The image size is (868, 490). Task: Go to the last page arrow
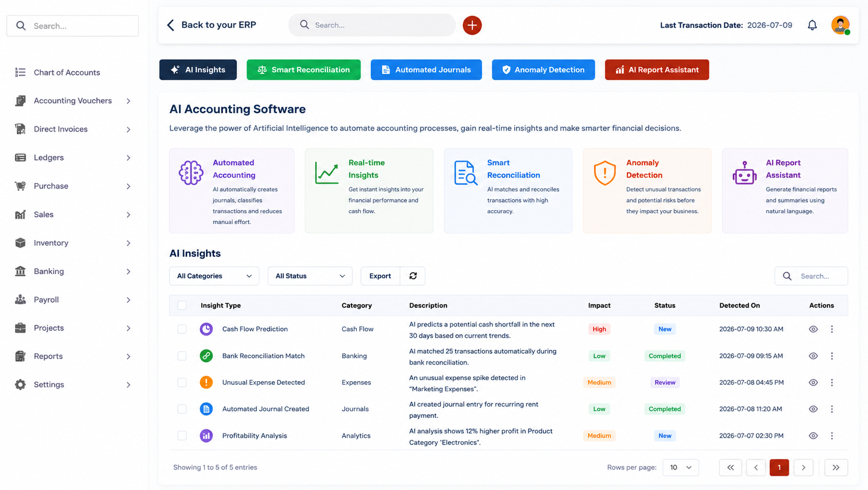pyautogui.click(x=836, y=467)
